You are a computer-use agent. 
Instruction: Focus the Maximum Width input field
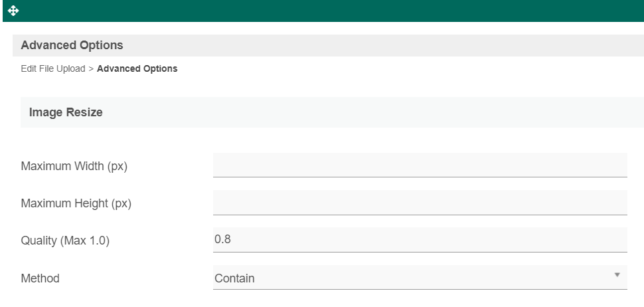[420, 165]
